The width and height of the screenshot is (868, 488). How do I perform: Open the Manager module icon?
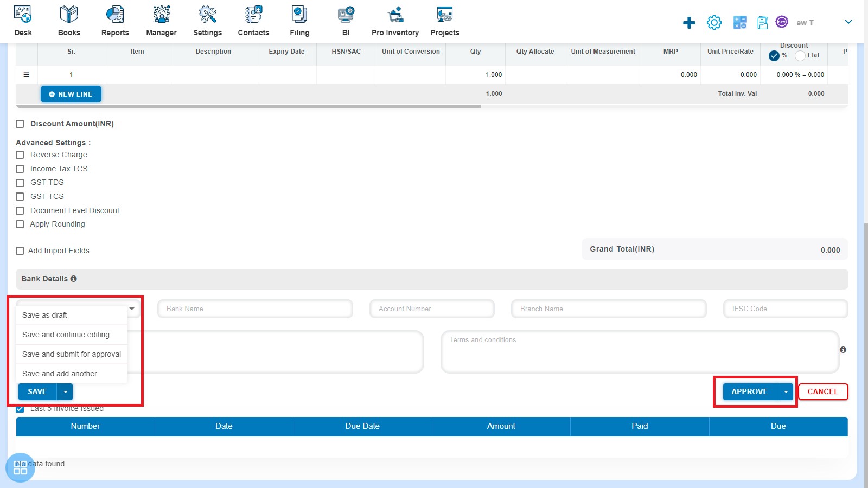(x=161, y=14)
